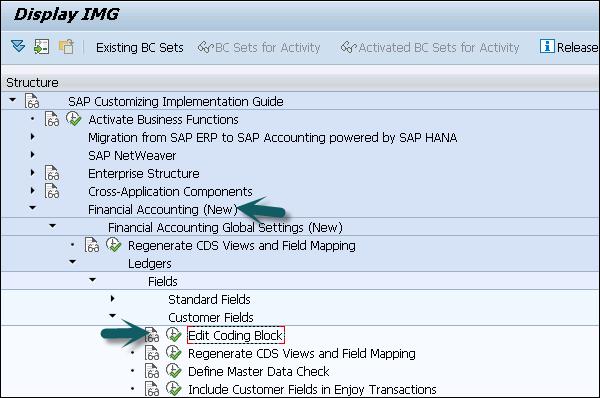Execute Activate Business Functions activity icon

pyautogui.click(x=73, y=119)
